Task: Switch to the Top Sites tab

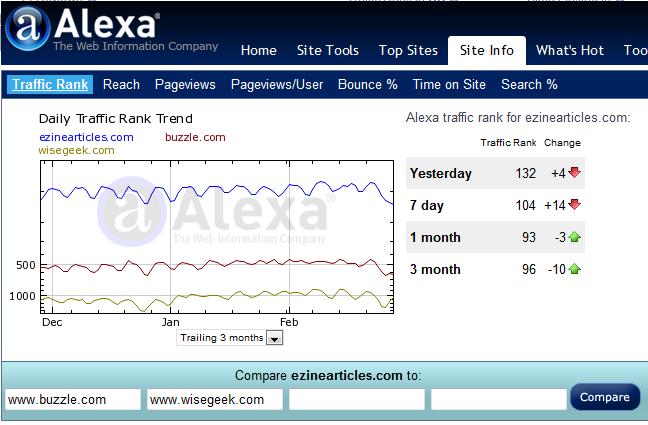Action: (408, 50)
